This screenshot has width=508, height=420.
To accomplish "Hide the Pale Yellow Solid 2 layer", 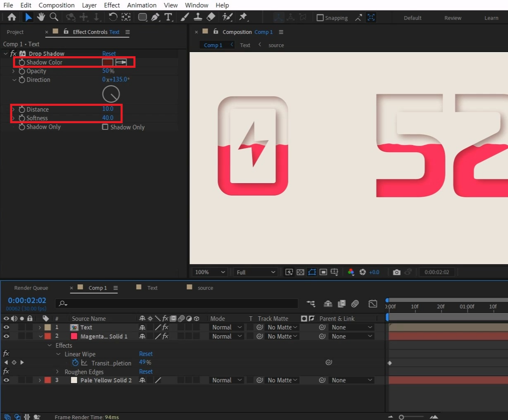I will 6,380.
